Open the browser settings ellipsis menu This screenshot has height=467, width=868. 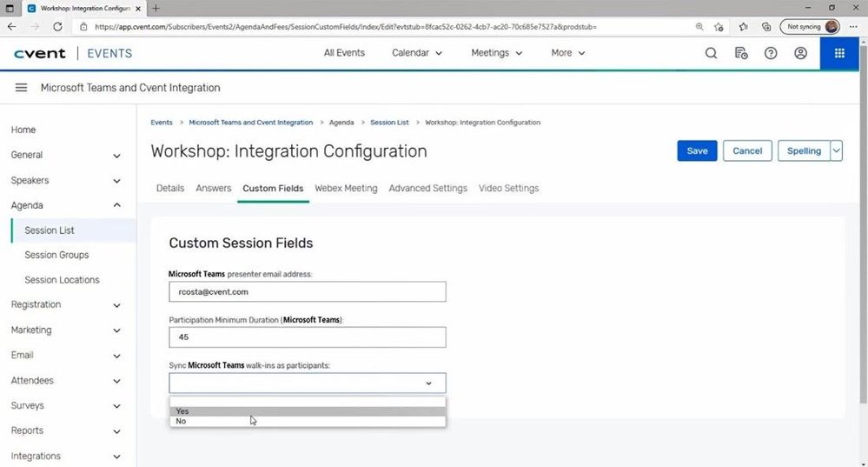pos(853,27)
